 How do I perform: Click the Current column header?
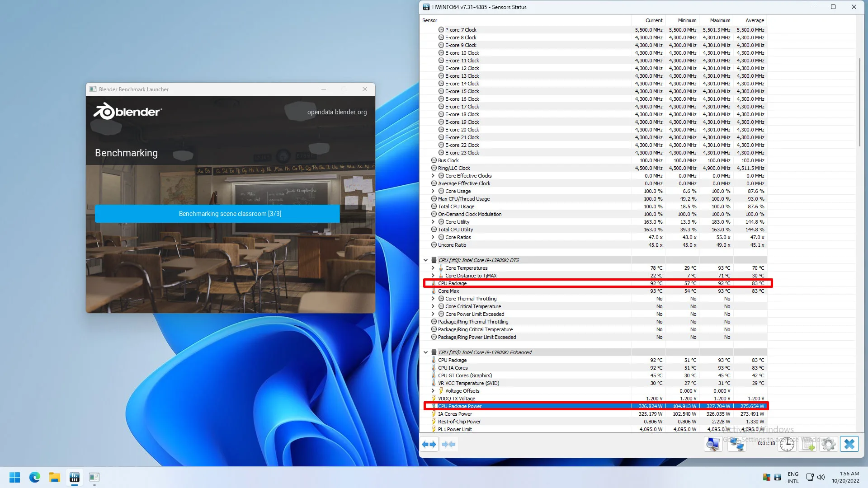648,20
